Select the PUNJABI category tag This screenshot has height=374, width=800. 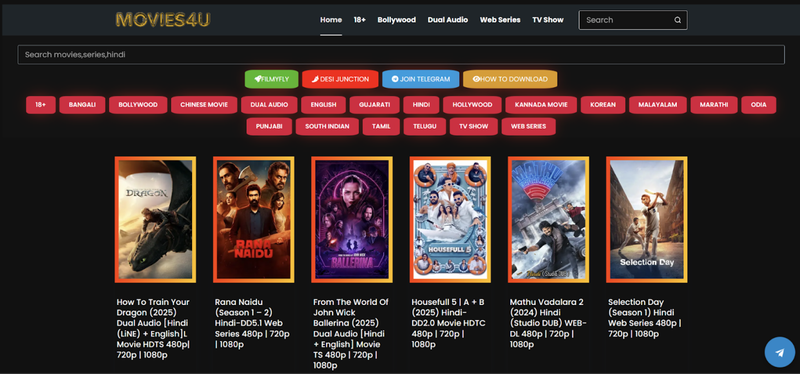(x=269, y=127)
